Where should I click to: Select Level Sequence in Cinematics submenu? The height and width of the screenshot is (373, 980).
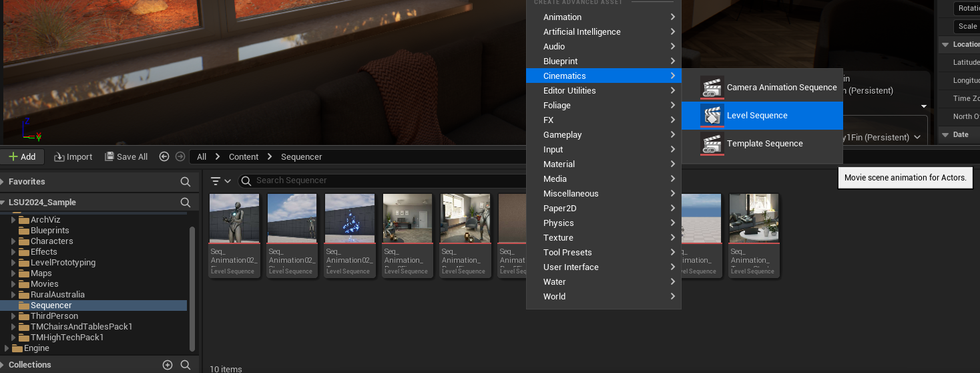[x=762, y=116]
